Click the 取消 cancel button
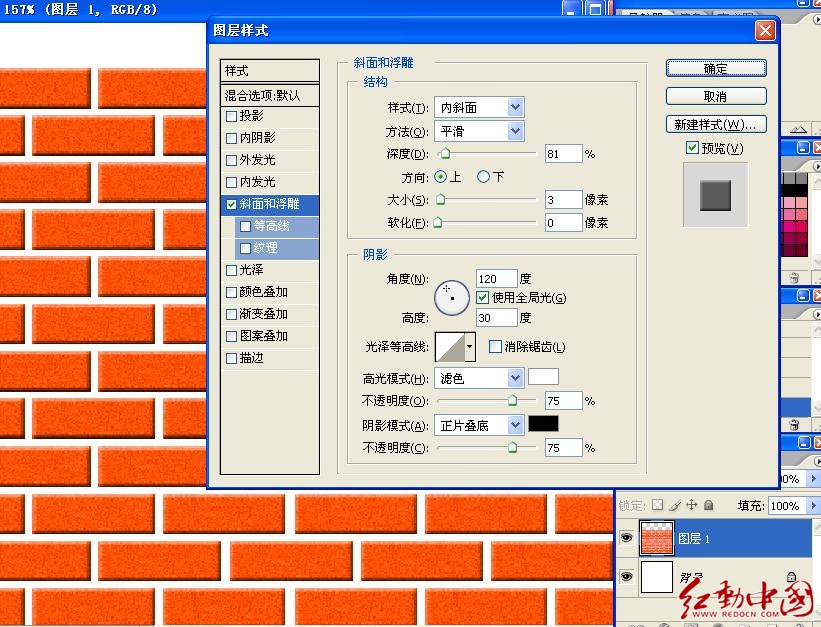821x627 pixels. pos(716,96)
